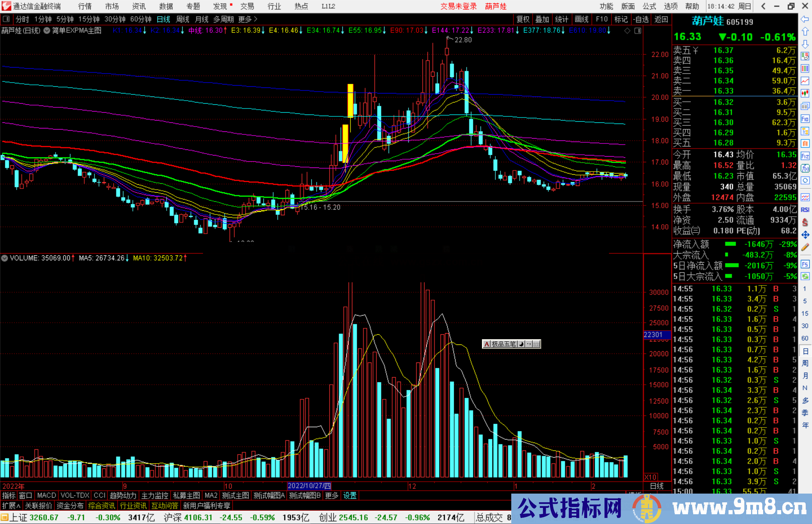Open the 行情 menu
This screenshot has height=524, width=812.
pos(85,6)
